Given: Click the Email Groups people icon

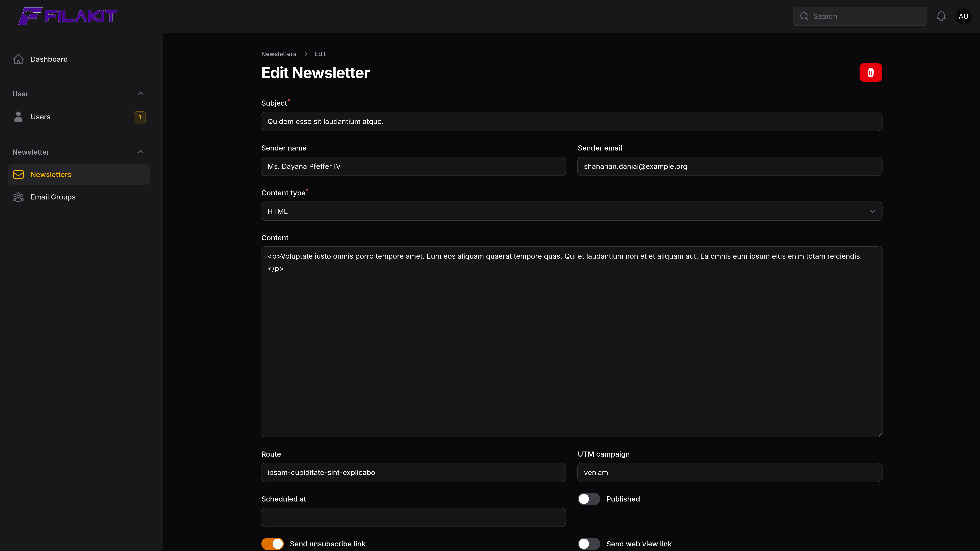Looking at the screenshot, I should click(18, 197).
